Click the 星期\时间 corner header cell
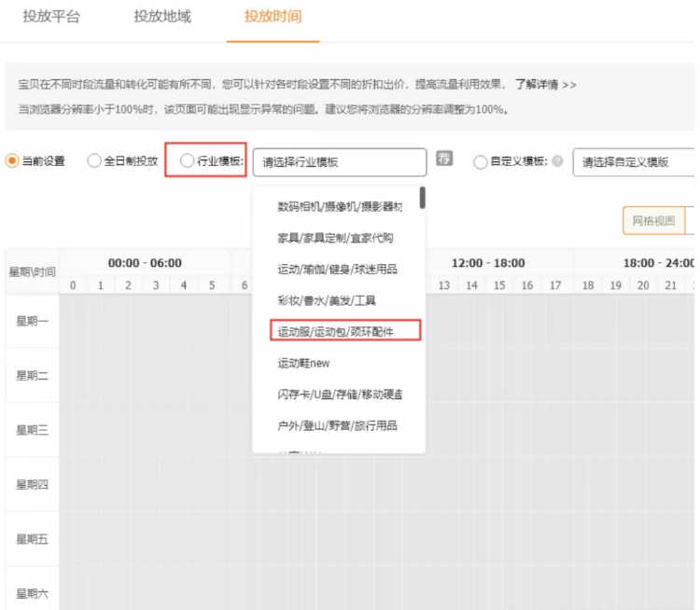Viewport: 700px width, 610px height. (32, 271)
